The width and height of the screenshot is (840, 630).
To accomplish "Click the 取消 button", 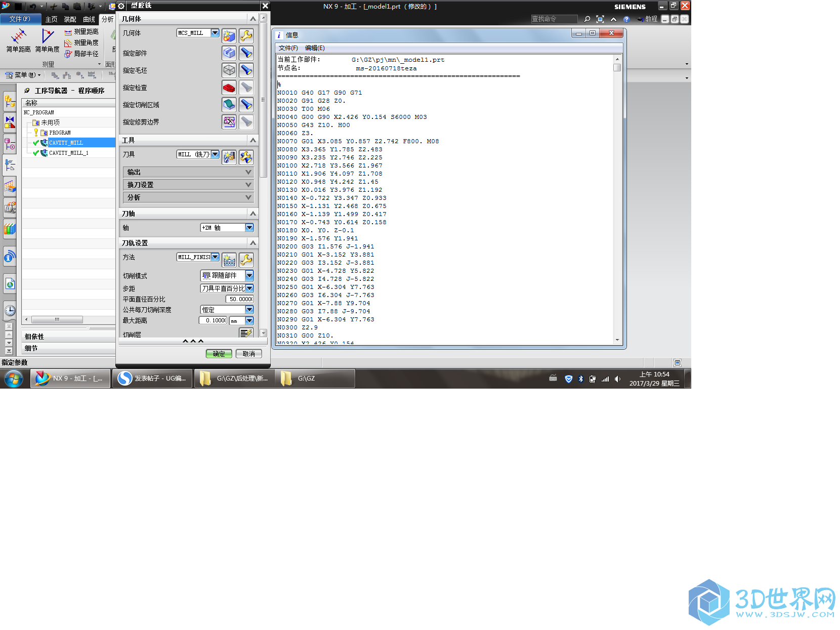I will pyautogui.click(x=249, y=354).
